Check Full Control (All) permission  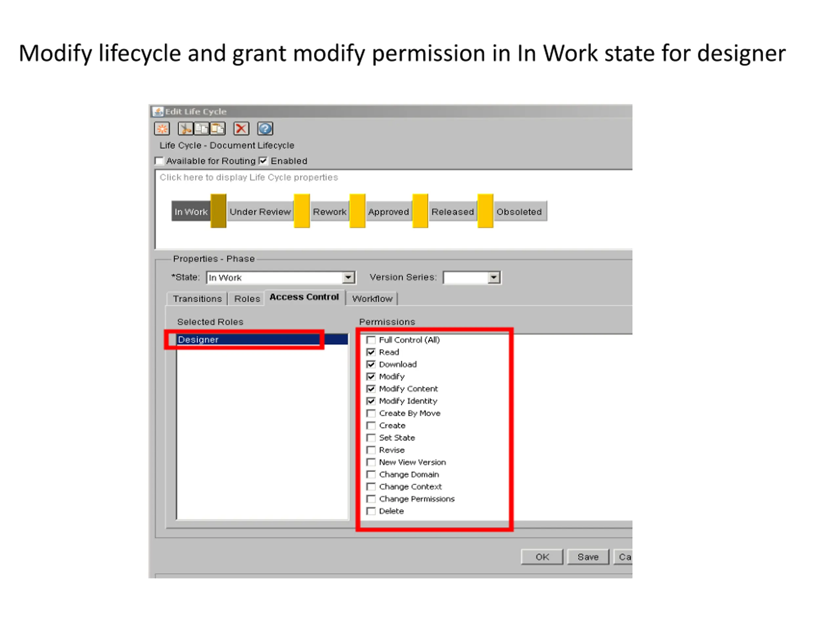point(371,340)
